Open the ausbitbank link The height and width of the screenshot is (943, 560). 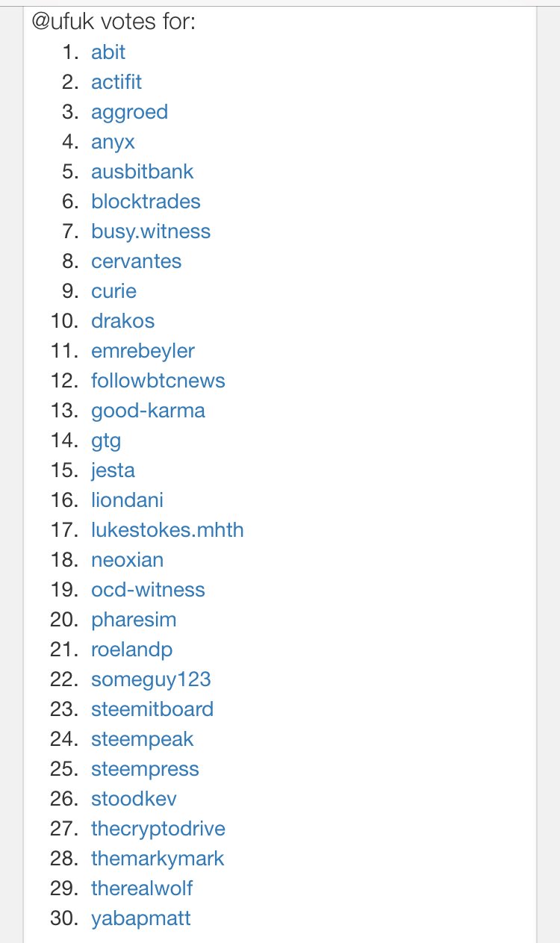point(143,172)
